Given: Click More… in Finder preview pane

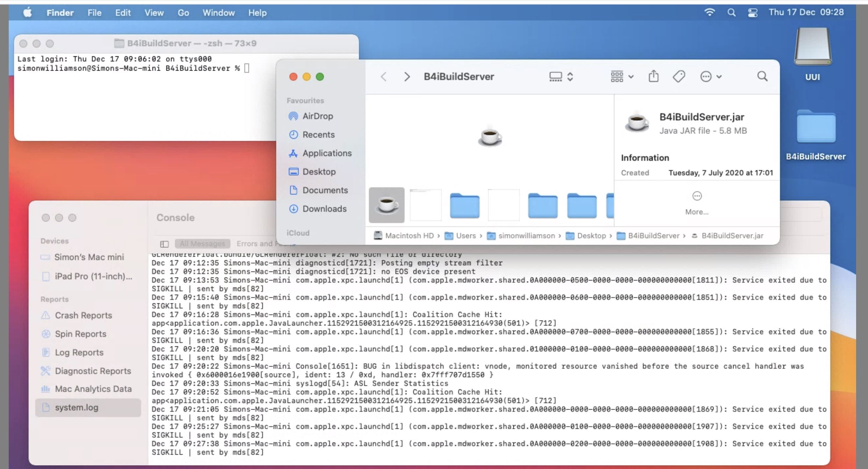Looking at the screenshot, I should 697,203.
